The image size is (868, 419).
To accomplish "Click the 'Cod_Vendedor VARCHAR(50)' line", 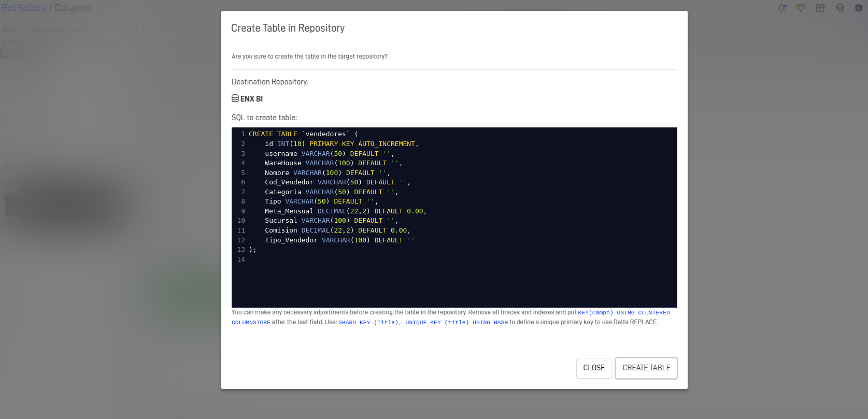I will pyautogui.click(x=337, y=182).
